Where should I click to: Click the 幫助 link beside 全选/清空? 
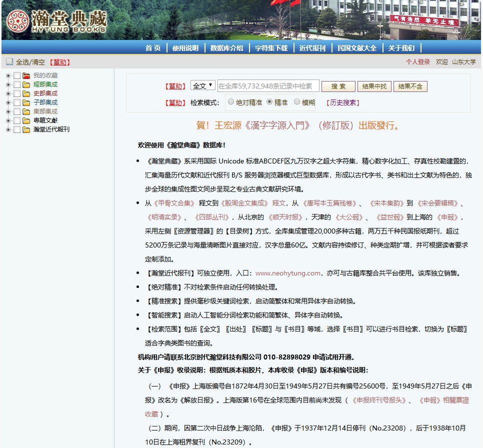60,62
